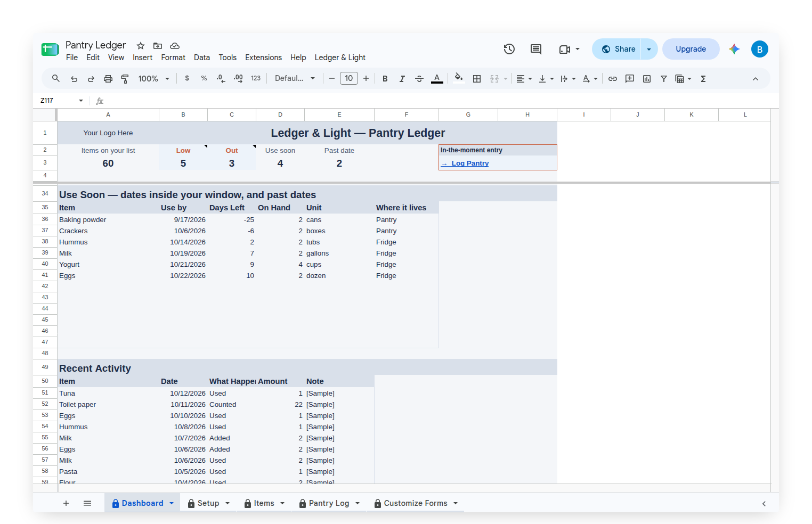Start a Meet call camera icon
Viewport: 812px width, 524px height.
(x=565, y=49)
